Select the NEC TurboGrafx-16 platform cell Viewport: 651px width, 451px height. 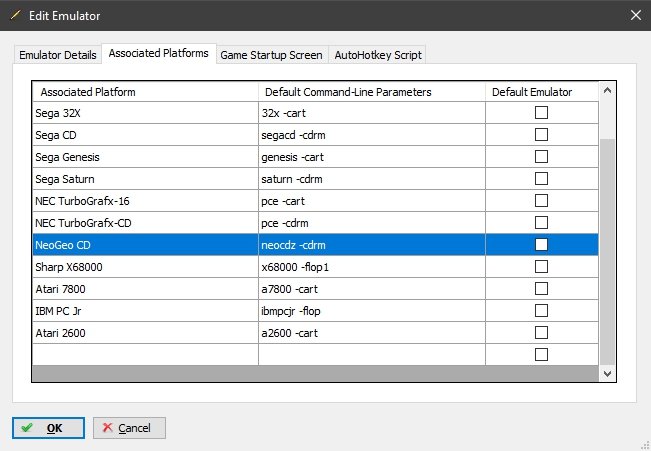pos(145,201)
